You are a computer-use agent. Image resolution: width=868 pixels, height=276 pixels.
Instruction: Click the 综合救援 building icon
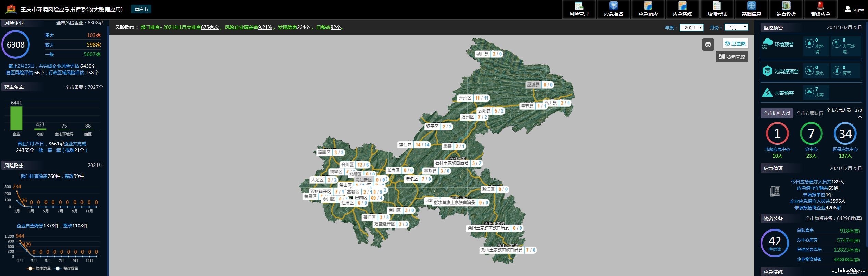click(x=786, y=6)
